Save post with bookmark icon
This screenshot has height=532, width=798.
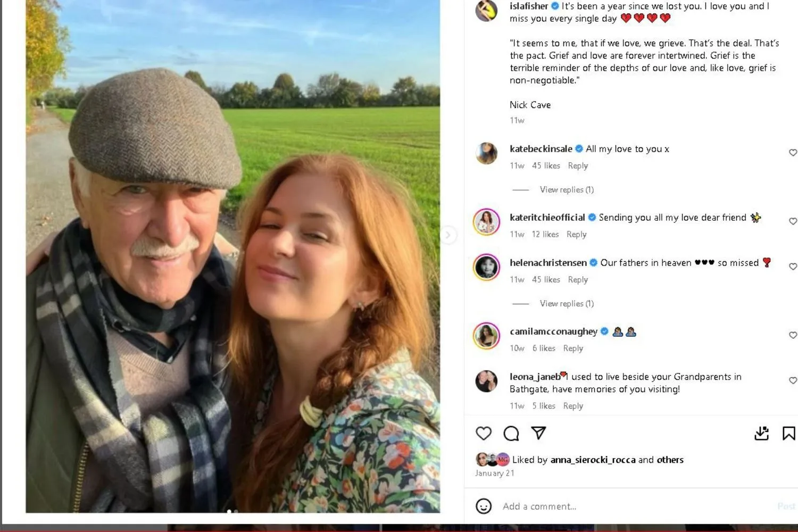(788, 434)
